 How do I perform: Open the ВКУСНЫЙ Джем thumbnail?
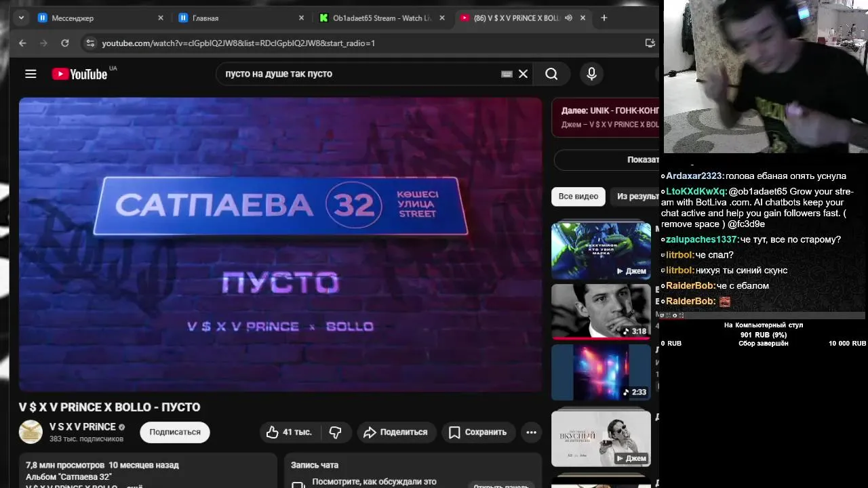click(x=601, y=439)
